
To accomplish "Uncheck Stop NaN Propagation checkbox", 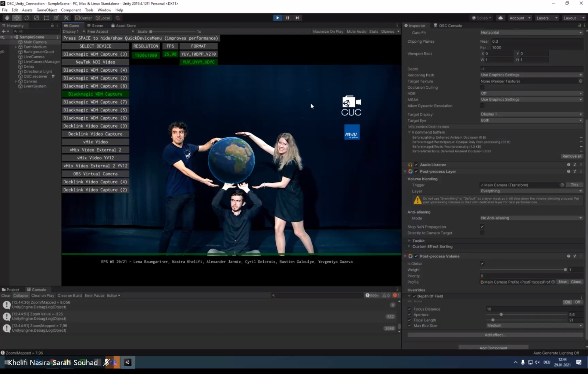I will point(482,227).
